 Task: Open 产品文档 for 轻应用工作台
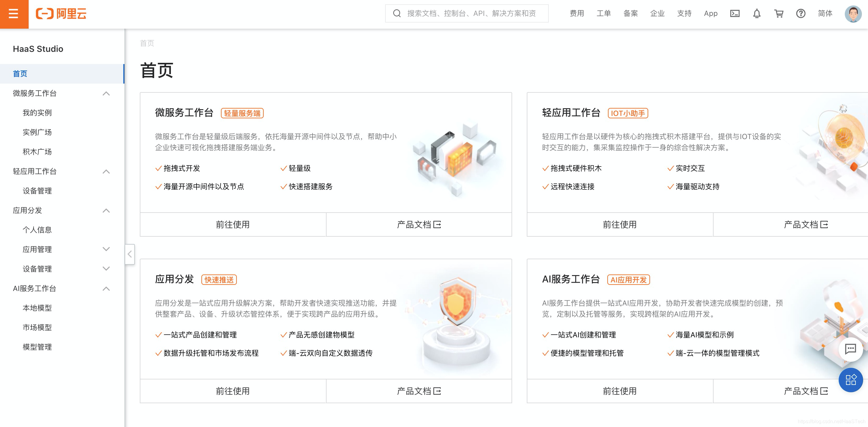coord(806,224)
